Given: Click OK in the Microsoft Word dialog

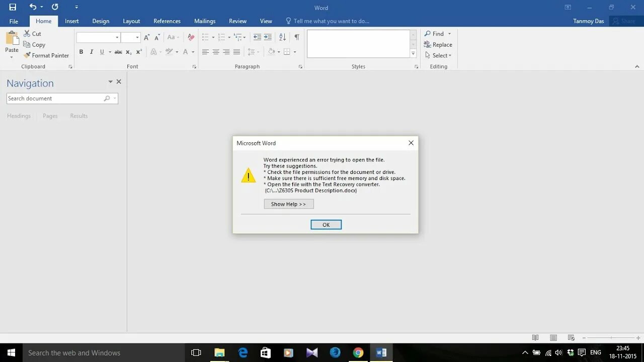Looking at the screenshot, I should click(326, 225).
